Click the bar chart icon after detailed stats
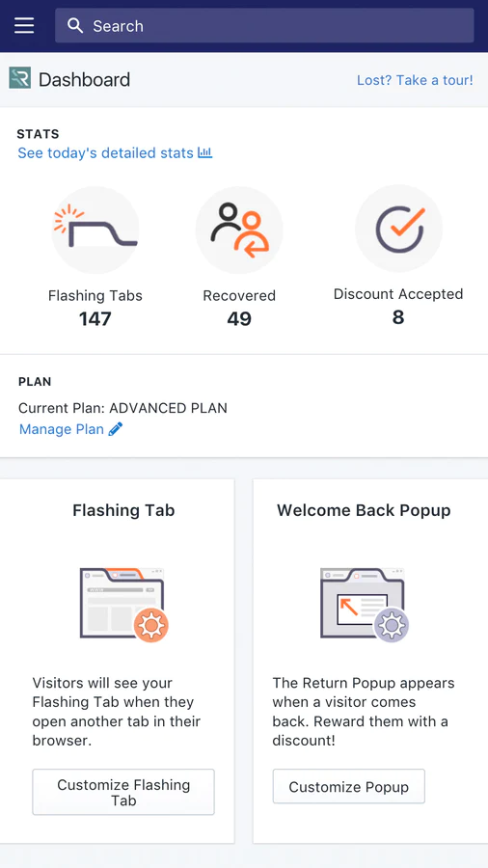Image resolution: width=488 pixels, height=868 pixels. point(204,152)
